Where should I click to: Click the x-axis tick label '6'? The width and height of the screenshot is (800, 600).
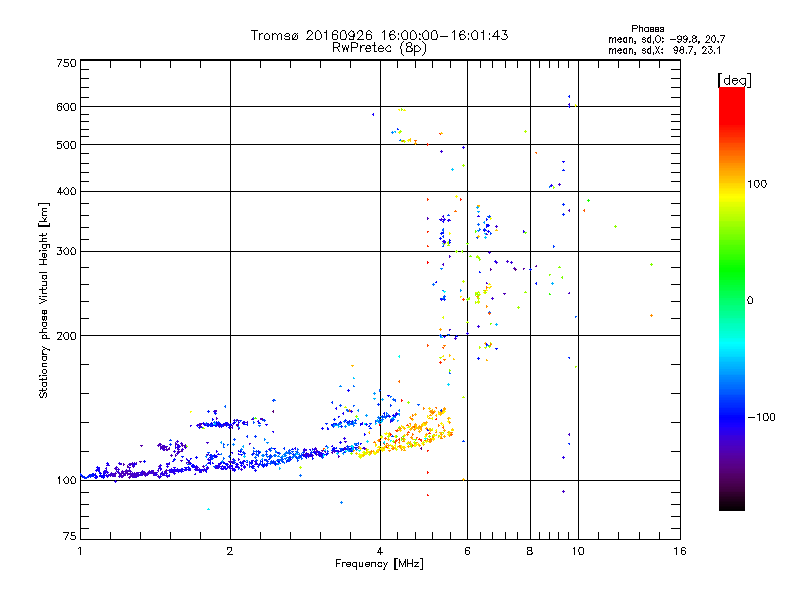coord(467,551)
